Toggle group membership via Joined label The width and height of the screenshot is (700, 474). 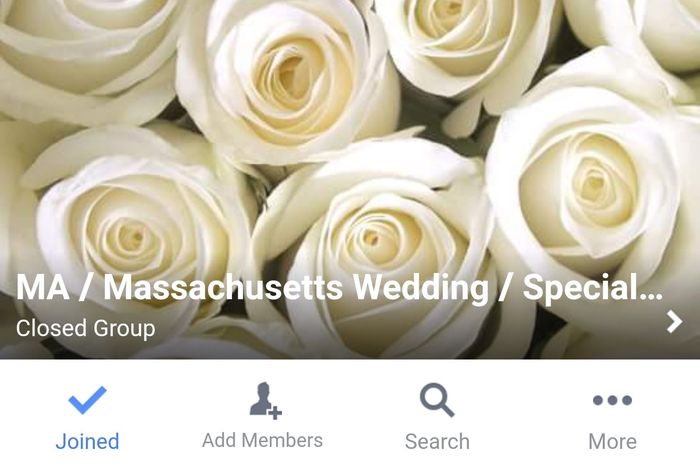point(88,441)
